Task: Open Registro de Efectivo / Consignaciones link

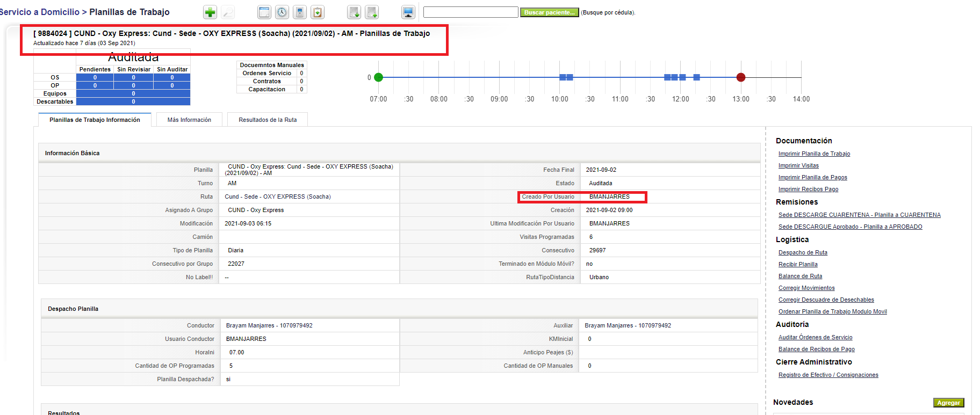Action: [828, 375]
